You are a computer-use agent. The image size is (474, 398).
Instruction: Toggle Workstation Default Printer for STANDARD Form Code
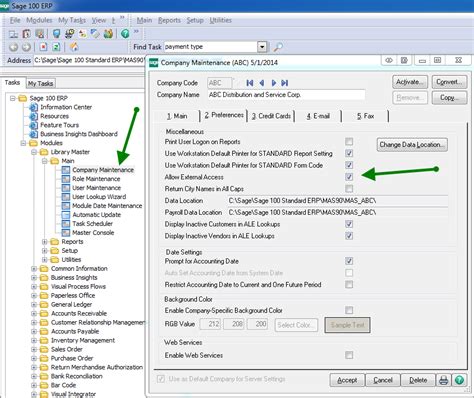click(349, 165)
